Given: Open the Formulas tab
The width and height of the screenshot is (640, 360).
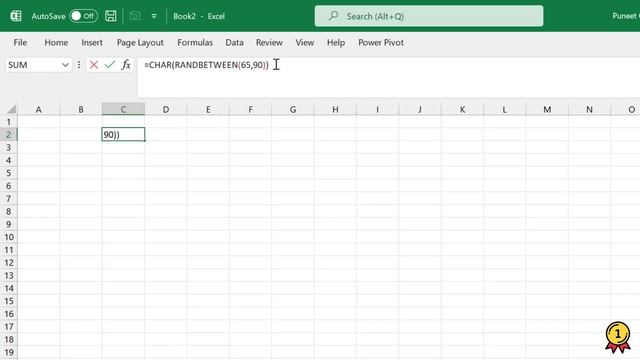Looking at the screenshot, I should (195, 42).
